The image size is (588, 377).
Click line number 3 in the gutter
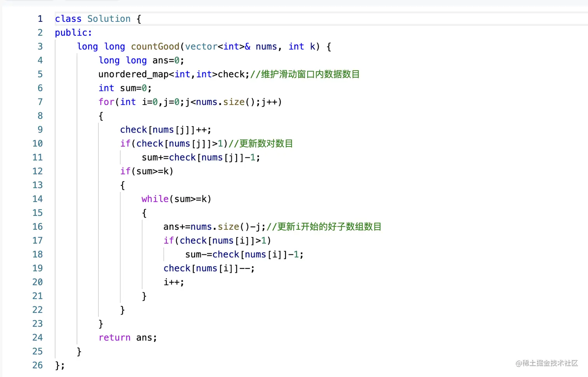(x=40, y=47)
